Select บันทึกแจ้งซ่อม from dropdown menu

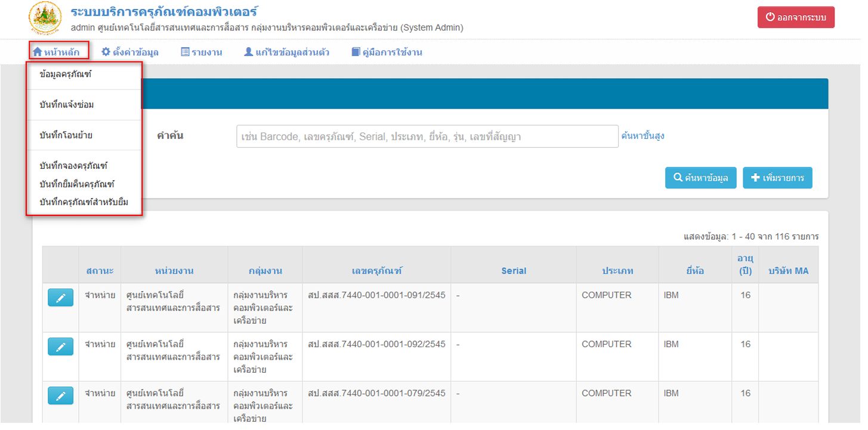[66, 105]
